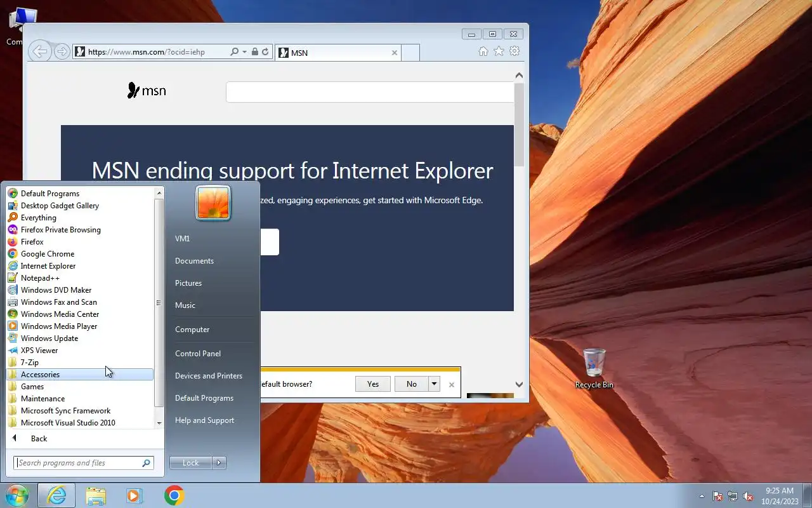The image size is (812, 508).
Task: Open Internet Explorer Tools gear
Action: 515,51
